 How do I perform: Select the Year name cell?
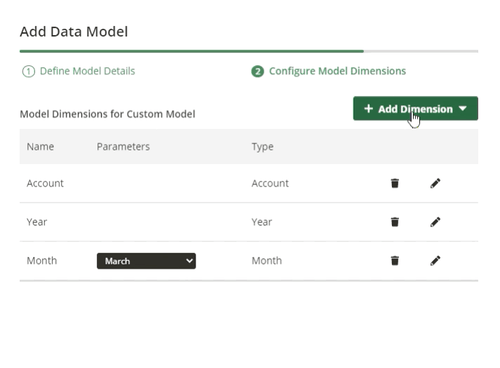click(x=37, y=222)
